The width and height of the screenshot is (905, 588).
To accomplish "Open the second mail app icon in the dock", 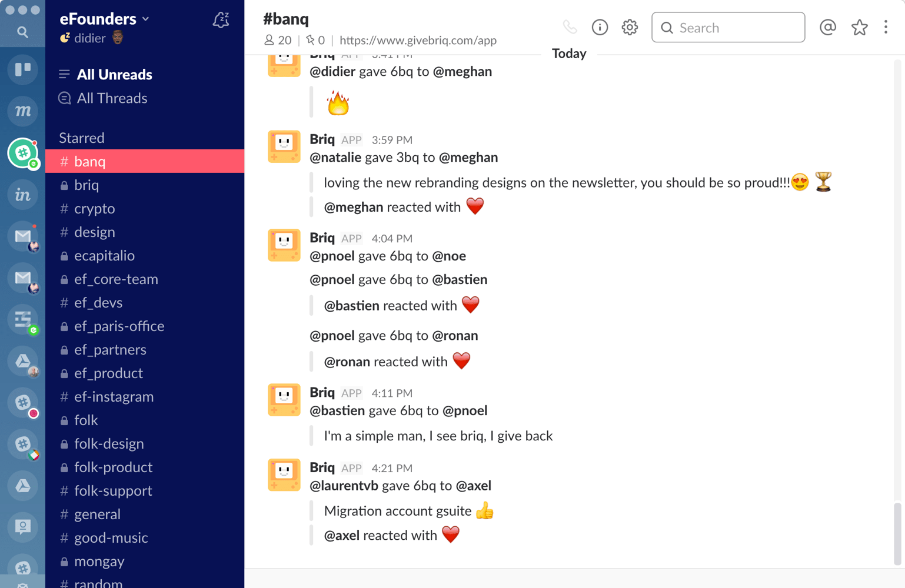I will 22,278.
